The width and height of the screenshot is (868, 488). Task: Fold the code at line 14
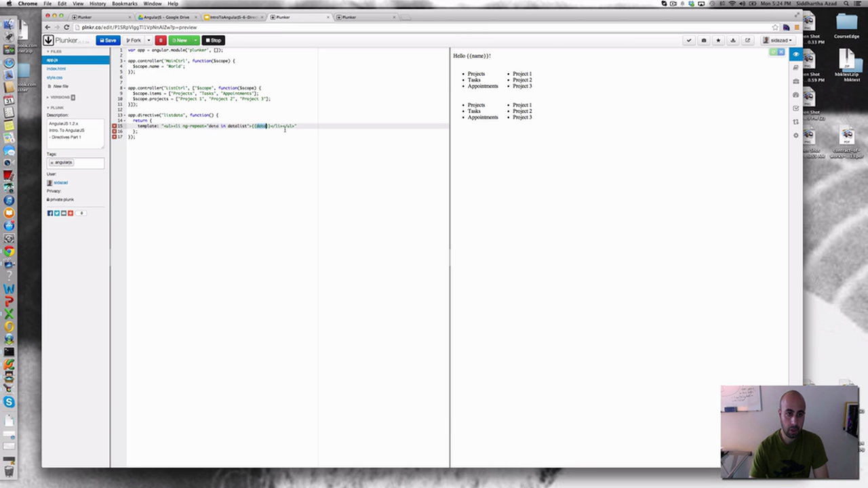pos(125,121)
